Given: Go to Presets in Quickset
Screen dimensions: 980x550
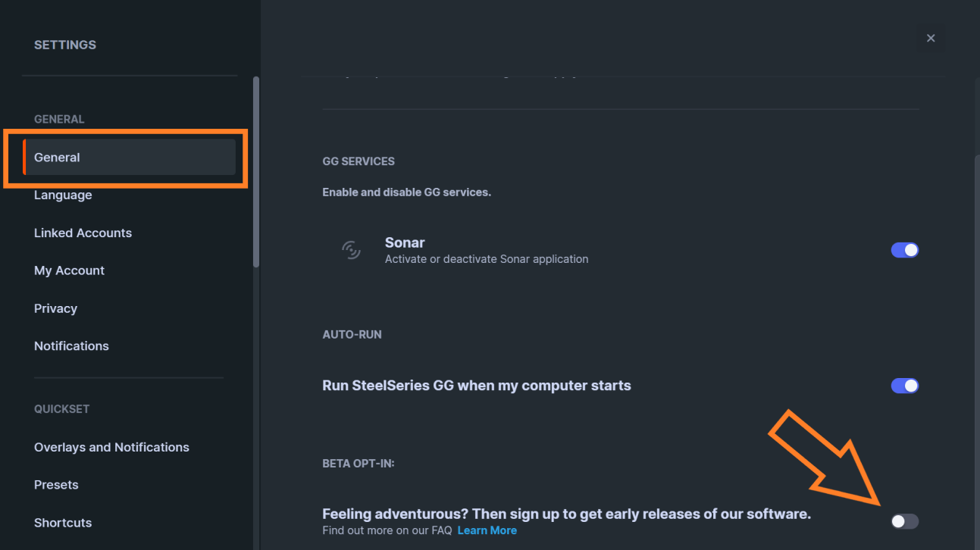Looking at the screenshot, I should [56, 485].
